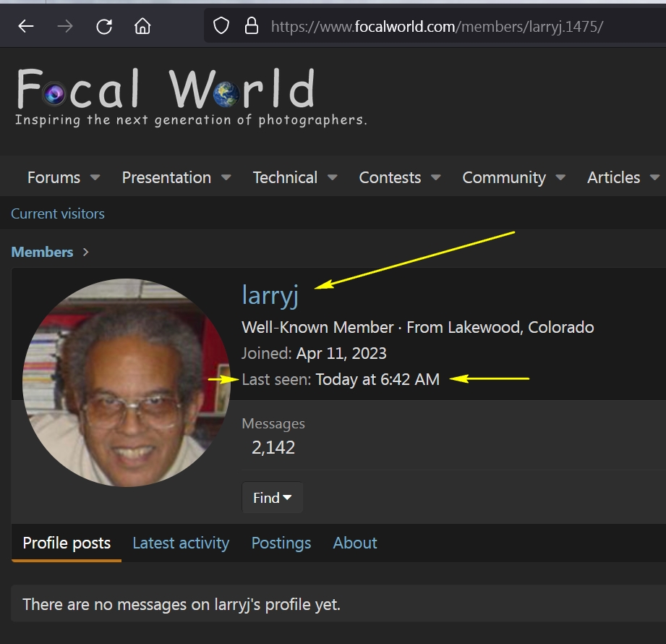Reload the page with the refresh icon
Screen dimensions: 666x644
[104, 26]
